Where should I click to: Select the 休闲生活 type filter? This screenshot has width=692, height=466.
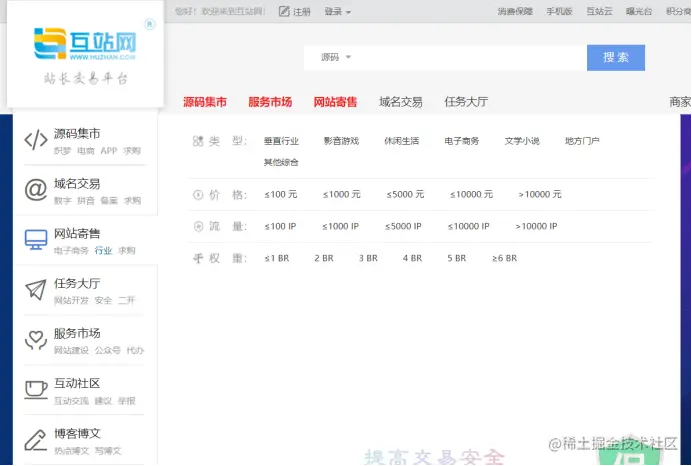point(402,141)
